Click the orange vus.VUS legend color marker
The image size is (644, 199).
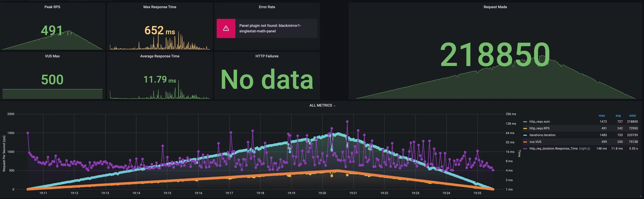525,142
